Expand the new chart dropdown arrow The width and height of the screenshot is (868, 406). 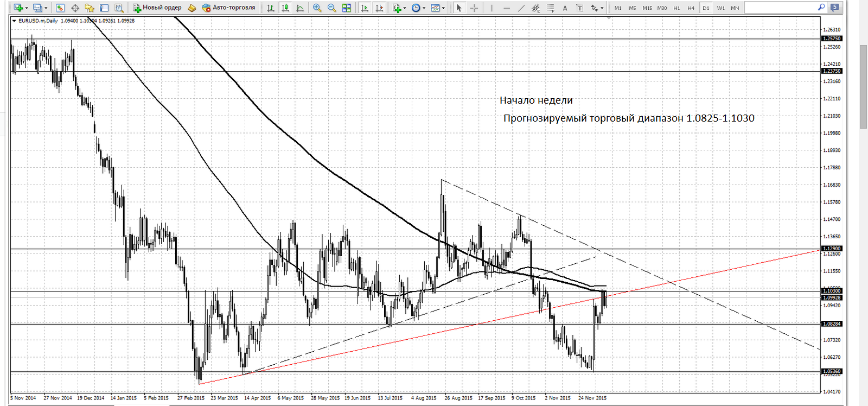coord(27,8)
